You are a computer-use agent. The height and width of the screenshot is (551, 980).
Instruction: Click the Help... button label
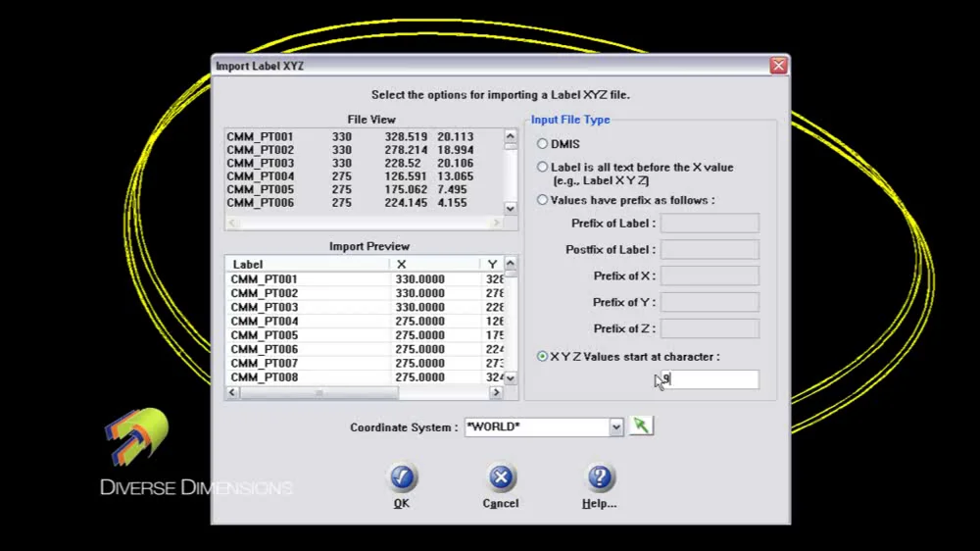(x=600, y=504)
